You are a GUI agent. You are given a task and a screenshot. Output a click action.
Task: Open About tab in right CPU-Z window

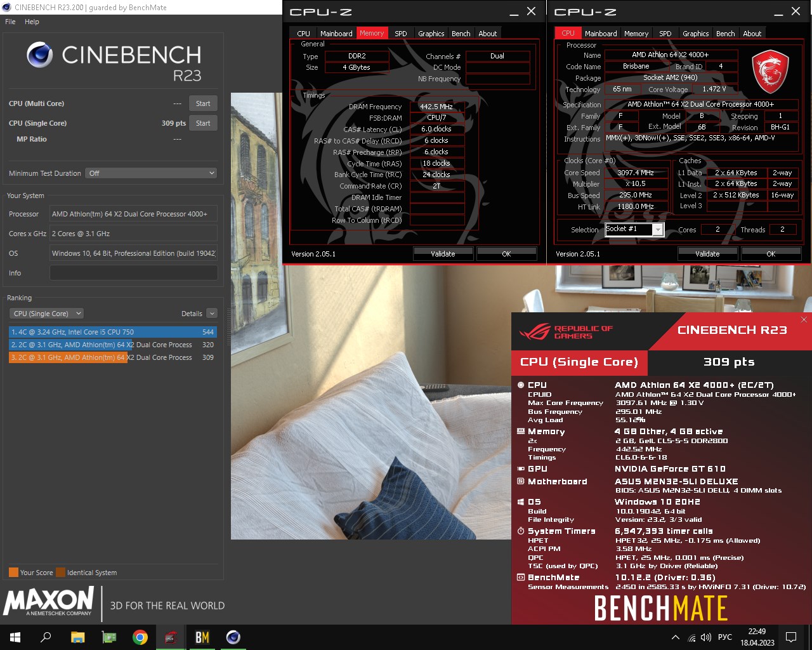pyautogui.click(x=752, y=34)
